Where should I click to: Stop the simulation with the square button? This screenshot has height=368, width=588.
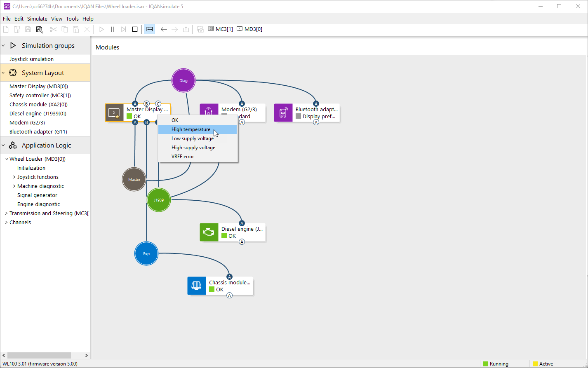pos(134,29)
